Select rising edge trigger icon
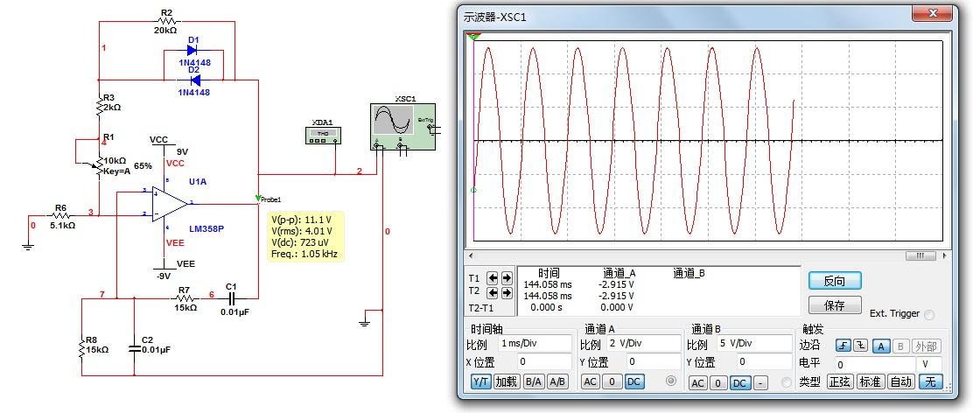 click(843, 346)
